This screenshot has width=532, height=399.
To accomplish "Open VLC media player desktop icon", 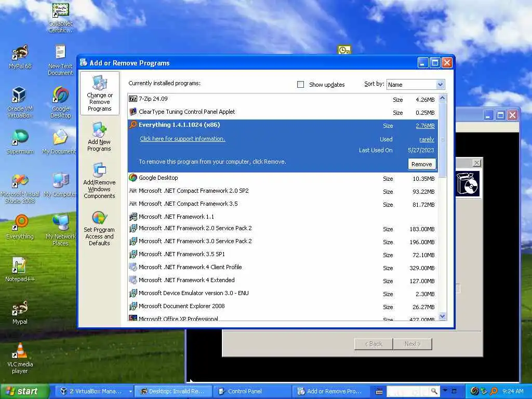I will pyautogui.click(x=20, y=358).
